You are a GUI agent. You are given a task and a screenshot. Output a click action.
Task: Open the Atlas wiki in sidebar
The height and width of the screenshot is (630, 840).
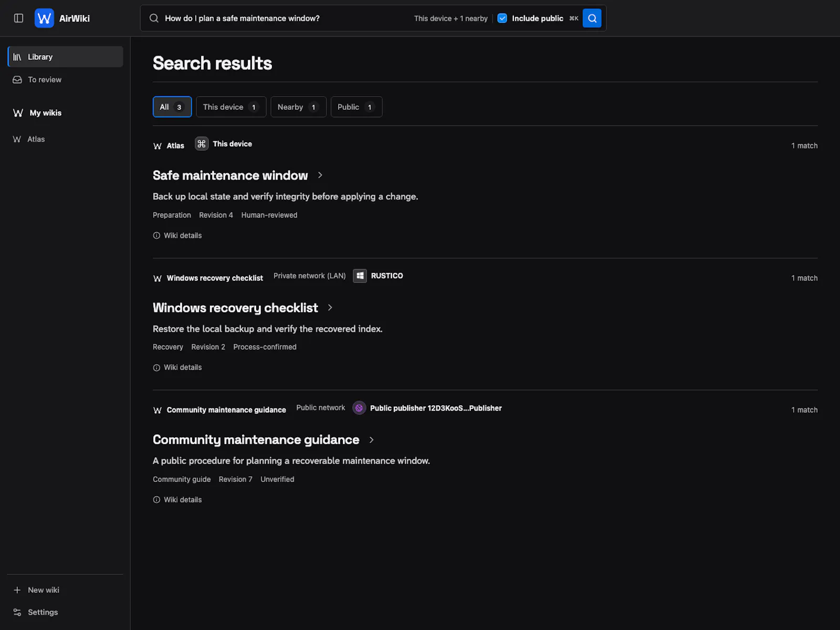65,139
